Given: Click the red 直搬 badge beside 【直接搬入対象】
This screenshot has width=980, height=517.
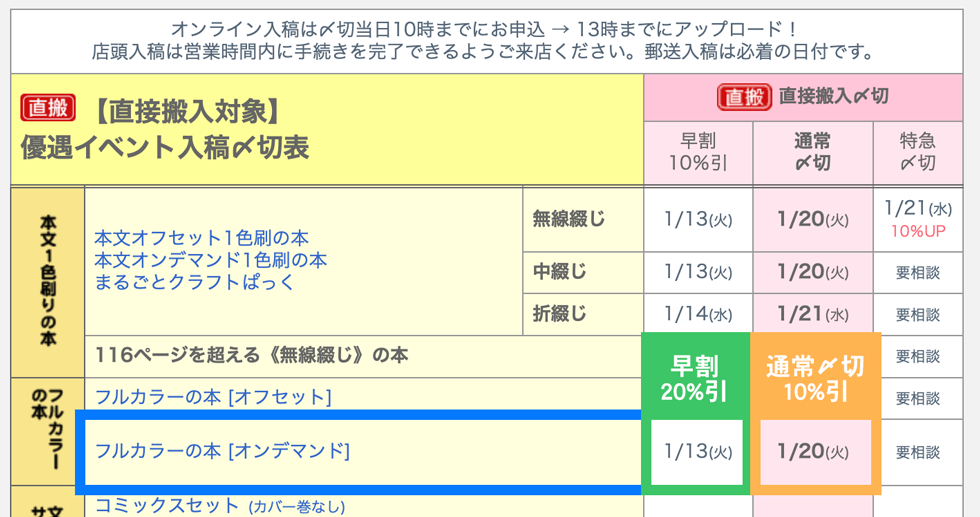Looking at the screenshot, I should [x=50, y=108].
